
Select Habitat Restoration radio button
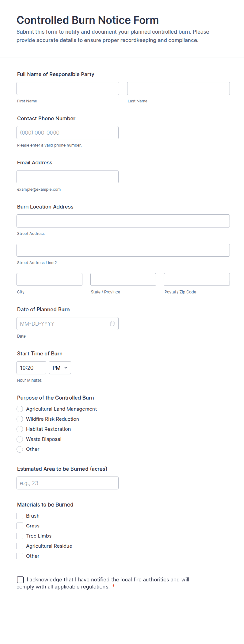[x=20, y=429]
